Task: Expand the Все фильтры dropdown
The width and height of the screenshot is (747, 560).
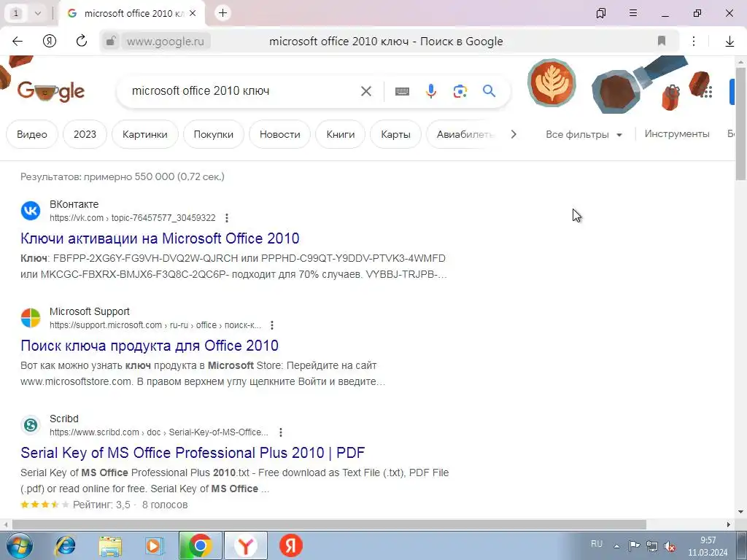Action: click(x=584, y=134)
